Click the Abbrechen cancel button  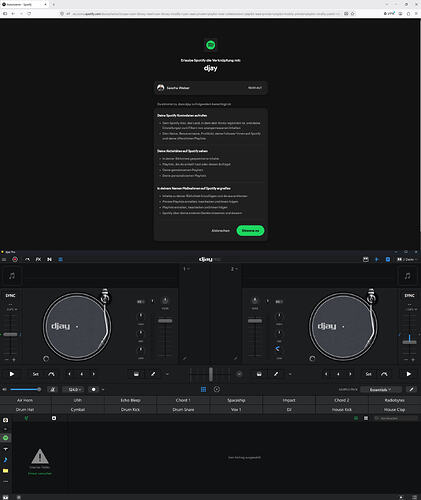coord(221,230)
